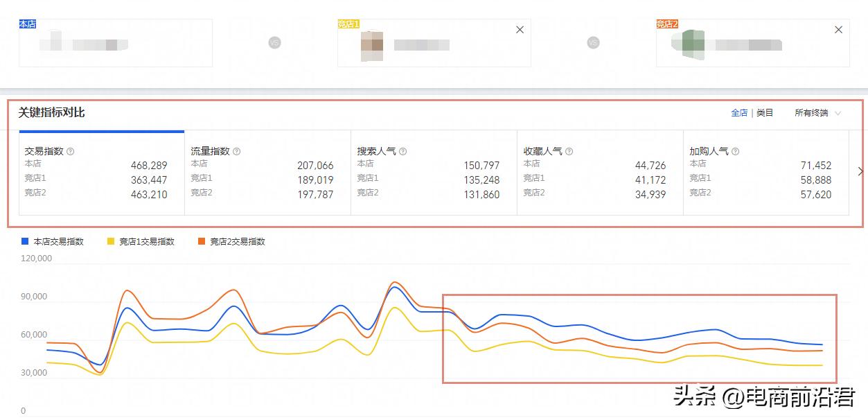868x420 pixels.
Task: Click help icon beside 加购人气
Action: click(x=736, y=151)
